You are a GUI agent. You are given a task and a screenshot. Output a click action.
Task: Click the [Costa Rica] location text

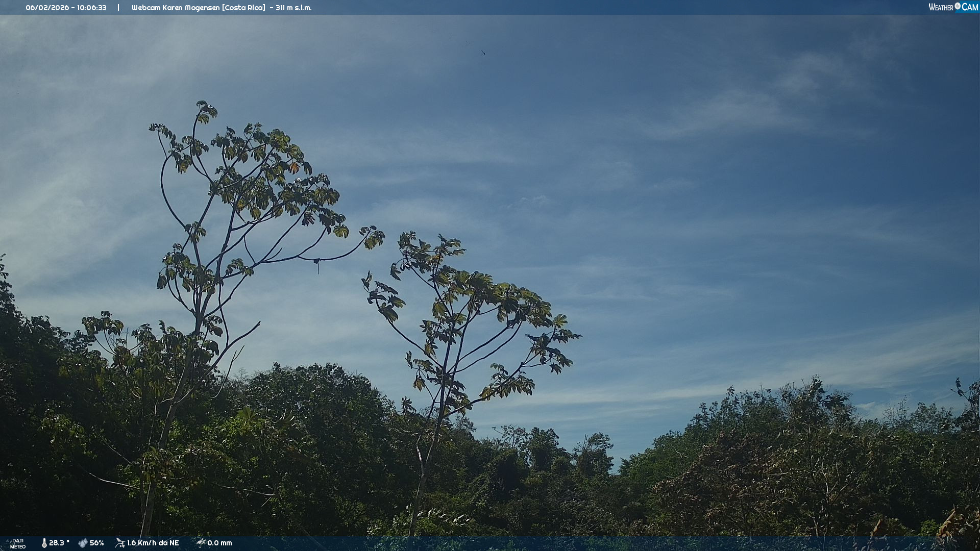(x=243, y=8)
